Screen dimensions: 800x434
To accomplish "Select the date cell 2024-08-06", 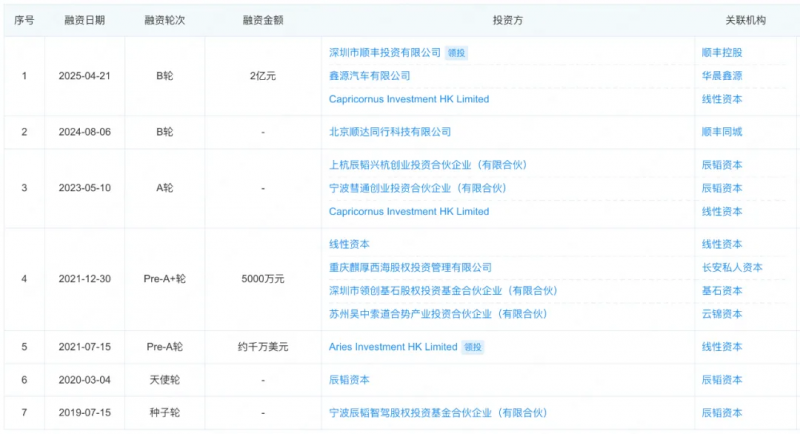I will [85, 132].
